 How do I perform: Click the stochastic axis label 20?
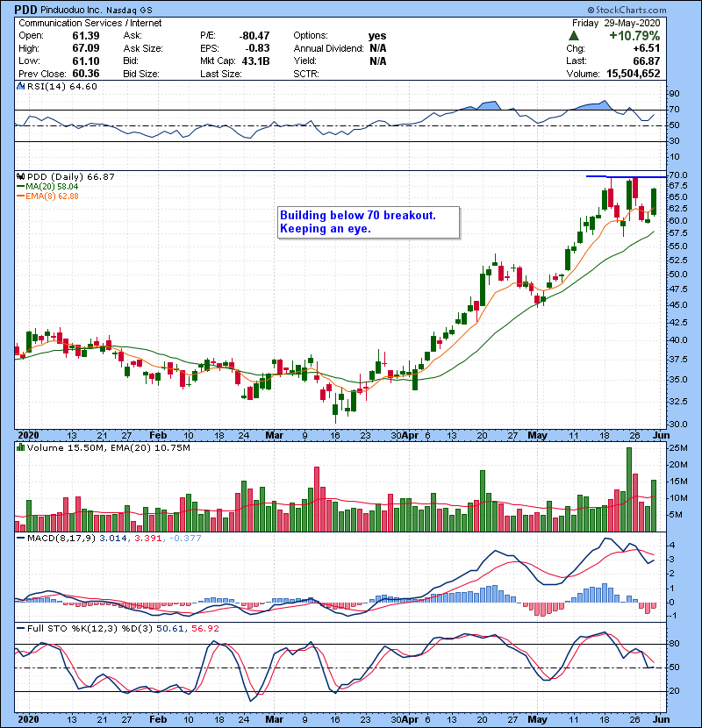674,691
